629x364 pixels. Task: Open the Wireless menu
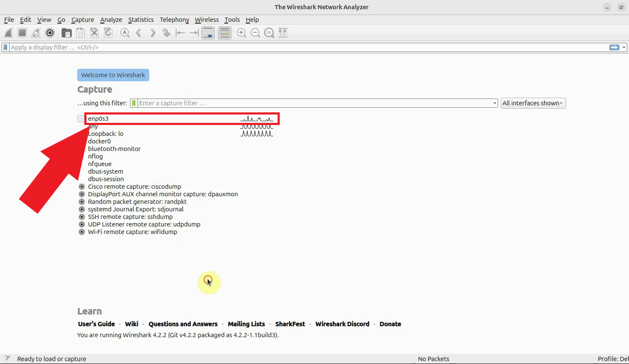tap(207, 20)
